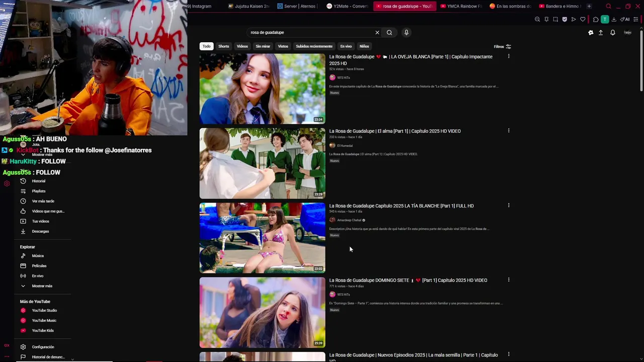Screen dimensions: 644x362
Task: Open Historial in the sidebar
Action: tap(39, 181)
